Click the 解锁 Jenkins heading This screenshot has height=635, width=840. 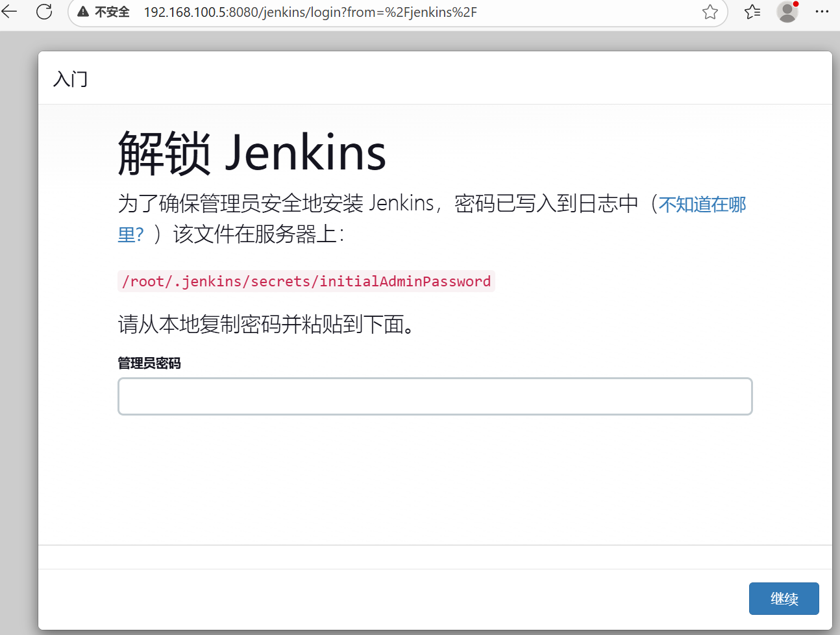point(252,153)
